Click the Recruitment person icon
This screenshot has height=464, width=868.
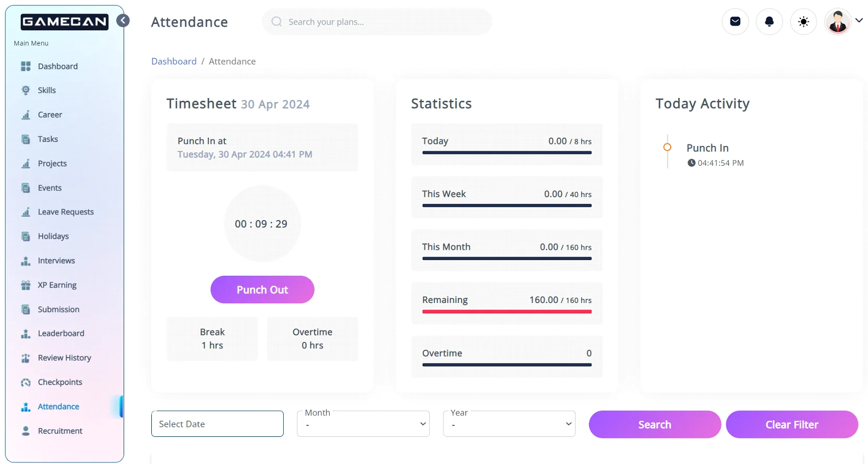coord(26,431)
